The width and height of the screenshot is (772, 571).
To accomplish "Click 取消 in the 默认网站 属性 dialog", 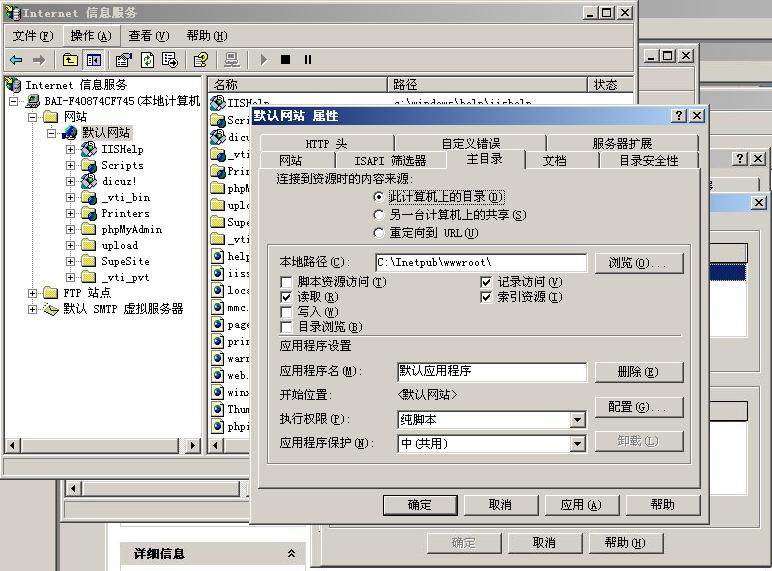I will point(500,505).
